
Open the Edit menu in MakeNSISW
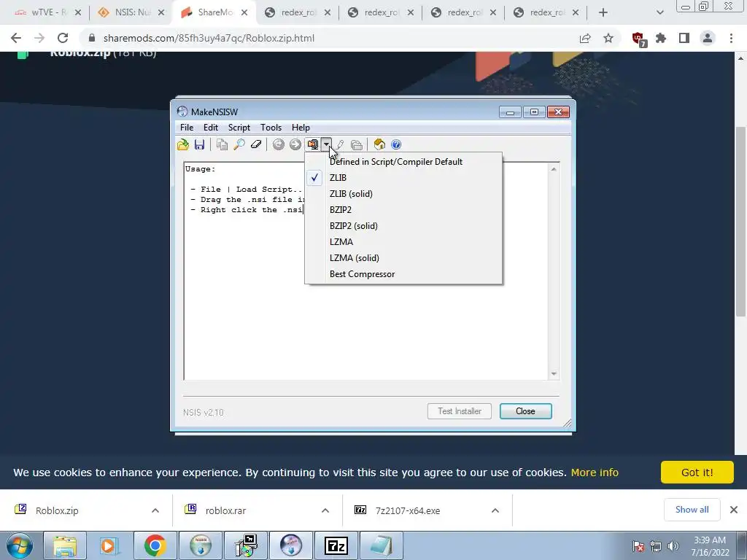click(x=211, y=128)
